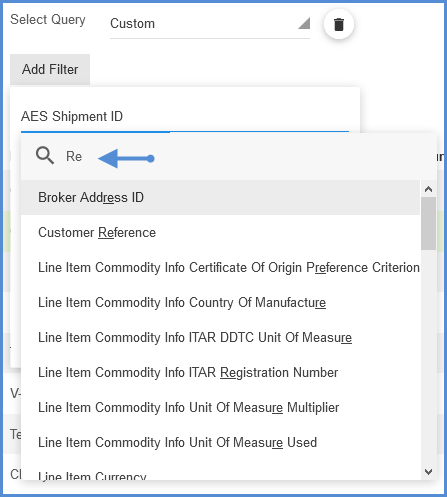Select ITAR DDTC Unit Of Measure option
The image size is (447, 497).
(x=220, y=337)
